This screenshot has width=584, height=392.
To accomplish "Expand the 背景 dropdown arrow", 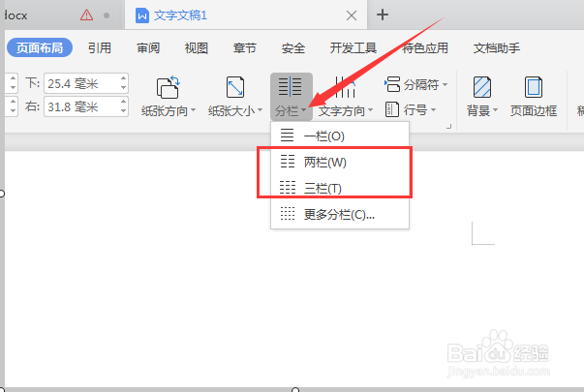I will 495,110.
